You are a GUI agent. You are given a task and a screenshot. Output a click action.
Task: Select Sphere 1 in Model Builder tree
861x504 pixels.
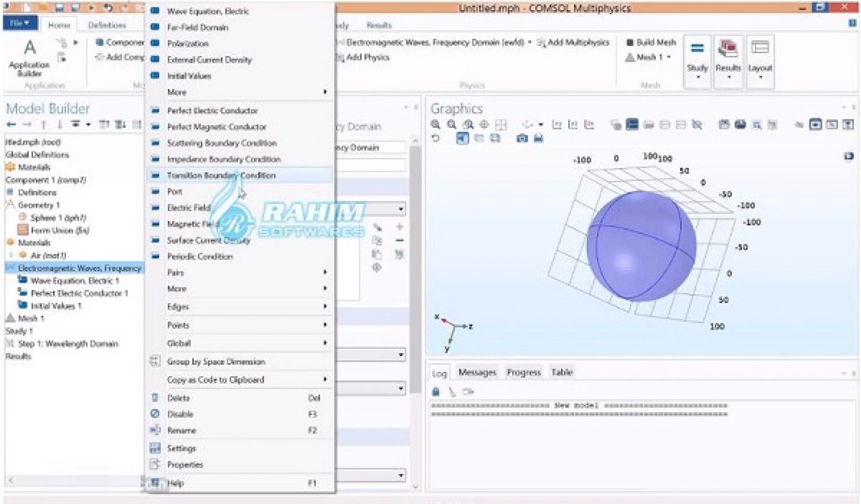pyautogui.click(x=57, y=218)
